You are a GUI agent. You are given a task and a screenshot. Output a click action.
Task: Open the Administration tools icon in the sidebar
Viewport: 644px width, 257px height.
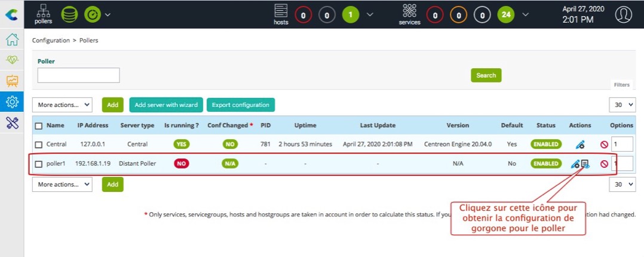pos(12,123)
